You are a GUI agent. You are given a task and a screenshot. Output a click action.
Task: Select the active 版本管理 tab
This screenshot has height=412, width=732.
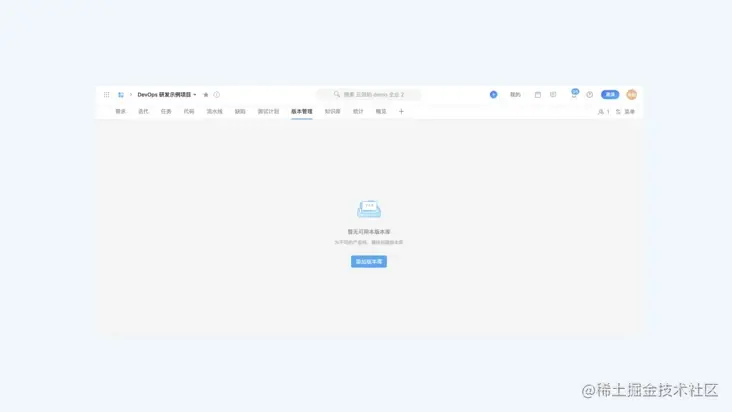pyautogui.click(x=302, y=112)
